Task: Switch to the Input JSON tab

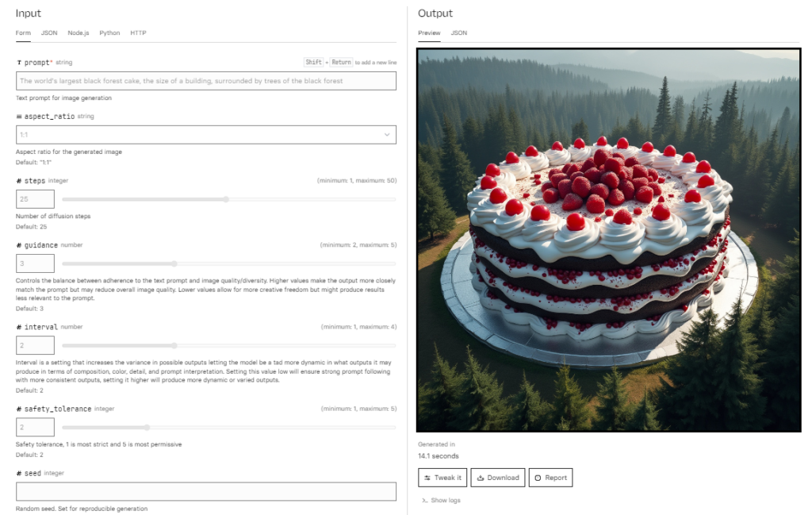Action: 49,33
